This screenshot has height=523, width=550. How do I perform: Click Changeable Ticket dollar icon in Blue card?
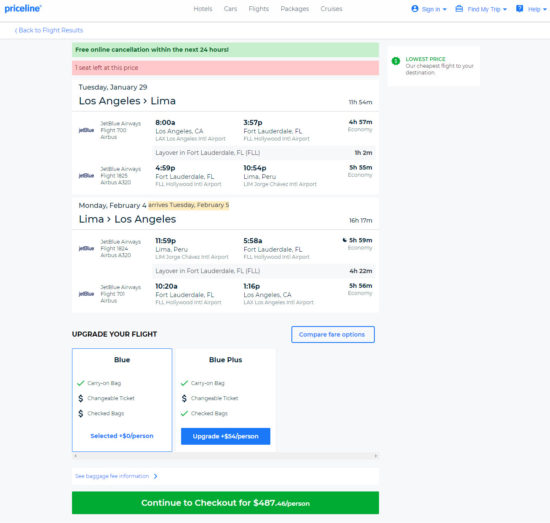pos(81,398)
